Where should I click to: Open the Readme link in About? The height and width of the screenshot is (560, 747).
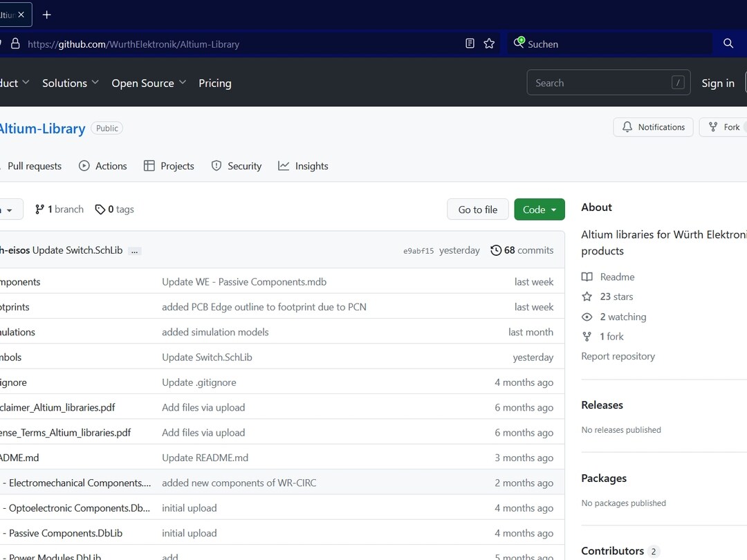click(x=617, y=277)
